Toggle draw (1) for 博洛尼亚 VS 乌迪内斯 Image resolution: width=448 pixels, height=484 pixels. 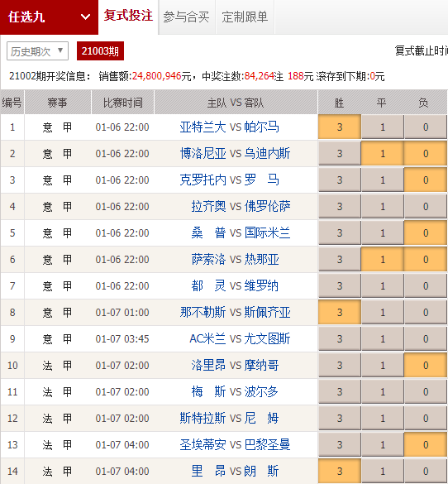[x=383, y=153]
